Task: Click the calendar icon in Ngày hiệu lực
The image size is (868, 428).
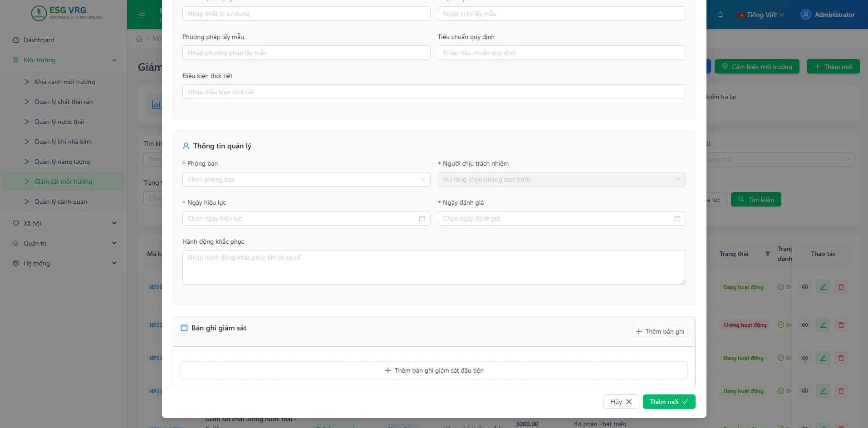Action: point(422,218)
